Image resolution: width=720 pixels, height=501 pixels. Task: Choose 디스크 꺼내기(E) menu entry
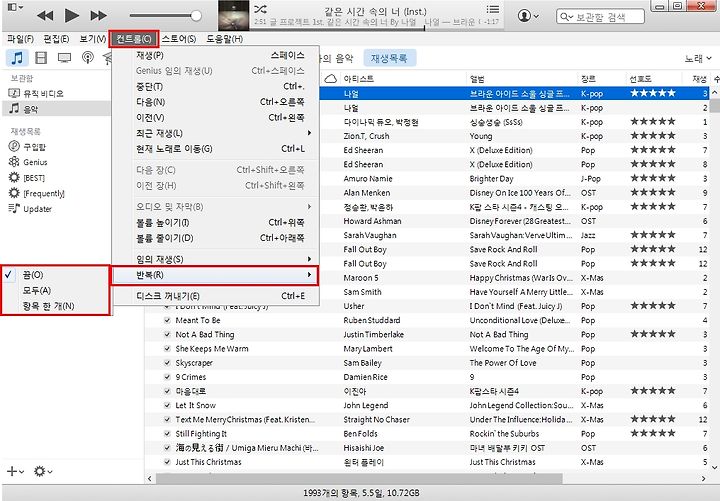click(215, 296)
